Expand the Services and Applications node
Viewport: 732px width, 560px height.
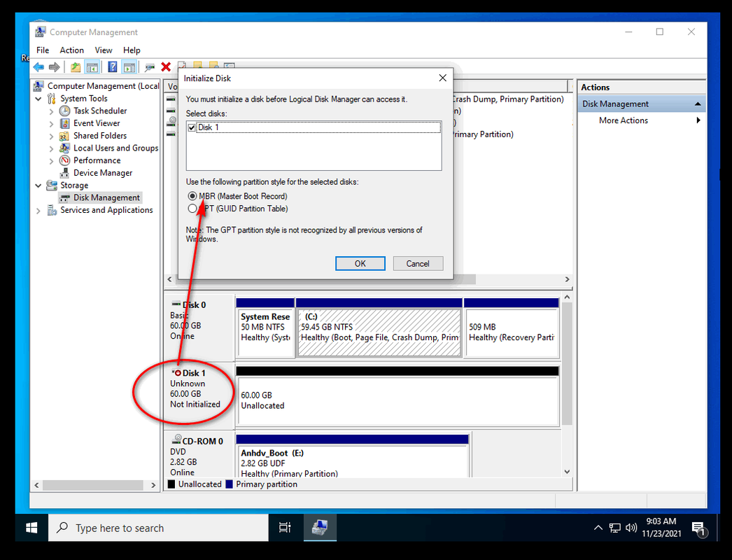click(38, 211)
